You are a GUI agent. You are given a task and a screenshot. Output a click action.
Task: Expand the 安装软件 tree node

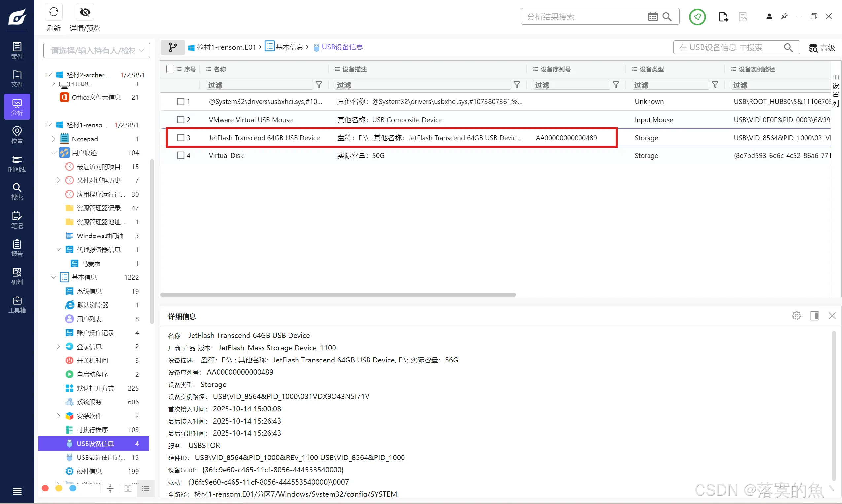[x=58, y=416]
